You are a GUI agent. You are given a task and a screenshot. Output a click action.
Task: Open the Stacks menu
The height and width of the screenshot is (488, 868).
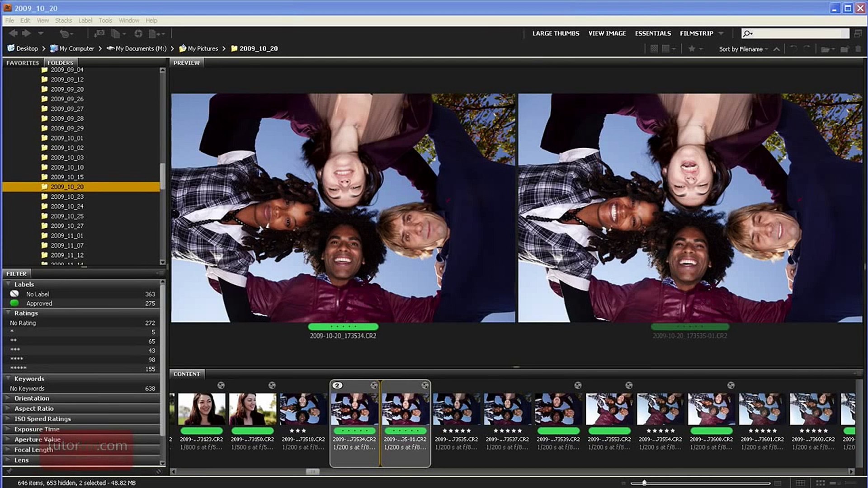(x=63, y=20)
